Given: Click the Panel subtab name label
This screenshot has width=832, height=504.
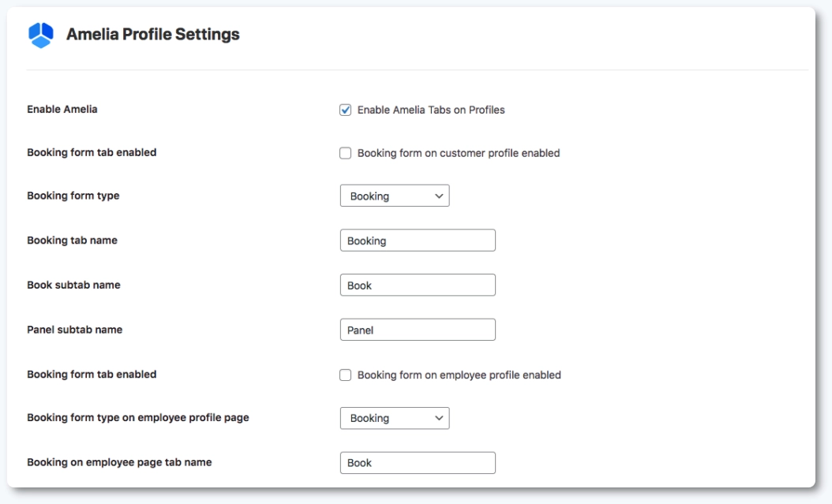Looking at the screenshot, I should pyautogui.click(x=74, y=330).
